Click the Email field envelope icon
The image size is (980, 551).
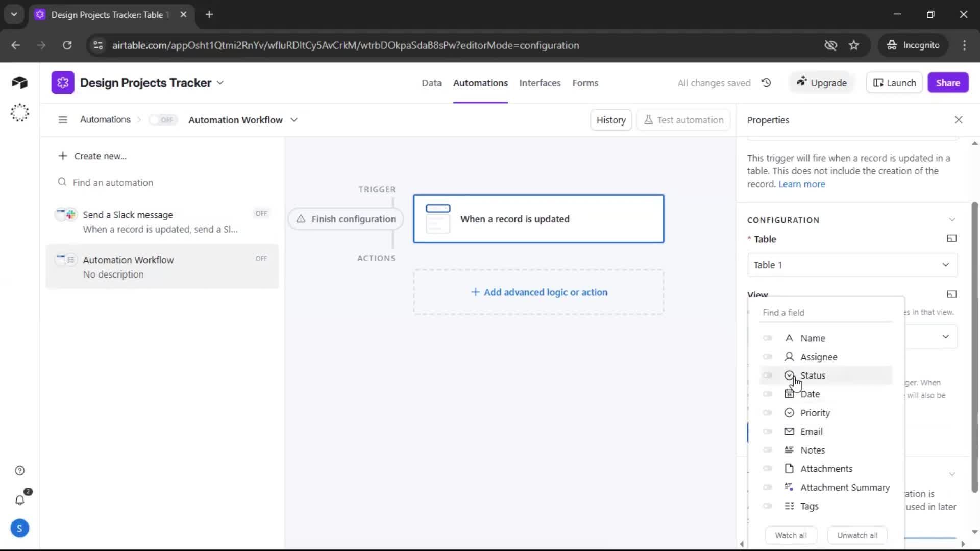pyautogui.click(x=789, y=431)
